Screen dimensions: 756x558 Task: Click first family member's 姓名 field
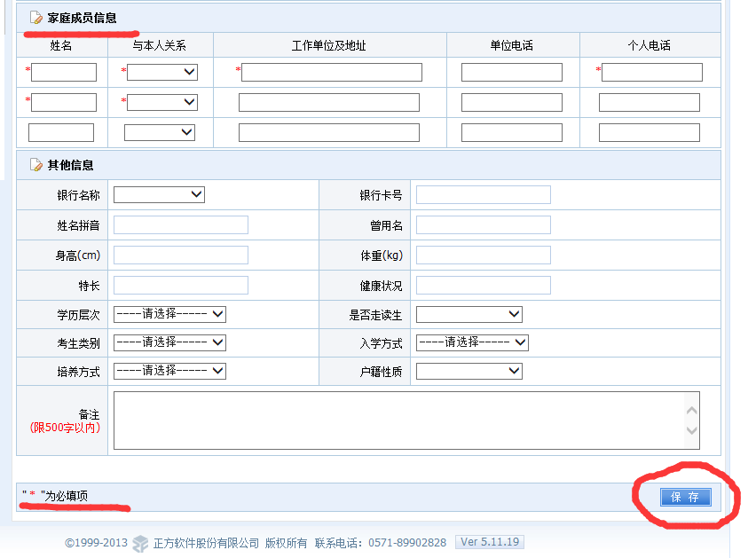click(64, 72)
